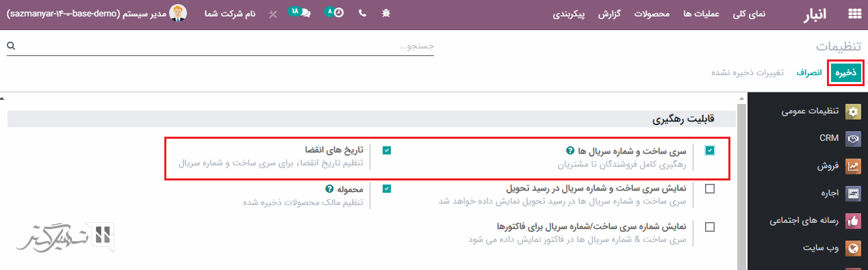The width and height of the screenshot is (868, 270).
Task: Open نمای کلی menu
Action: (749, 14)
